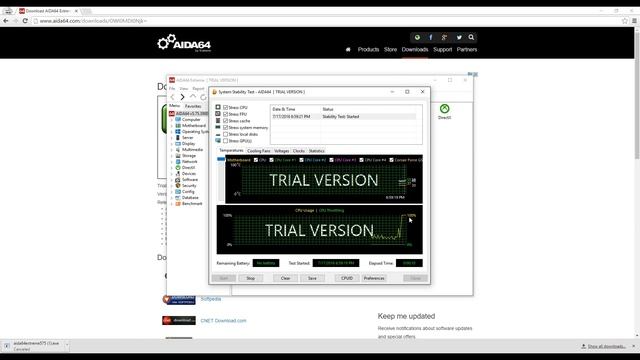The width and height of the screenshot is (640, 360).
Task: Click the Save button
Action: 312,278
